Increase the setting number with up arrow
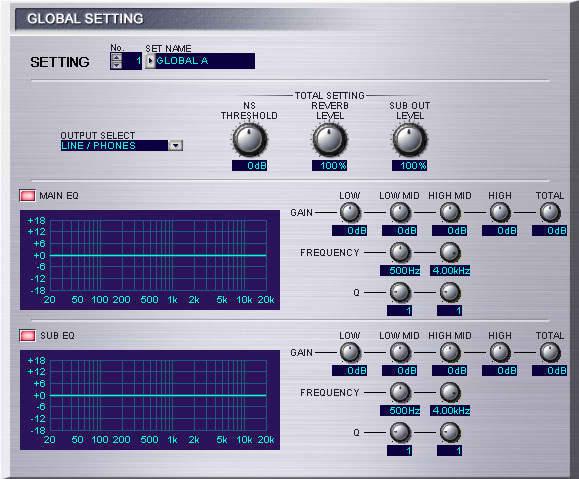579x479 pixels. pos(116,57)
